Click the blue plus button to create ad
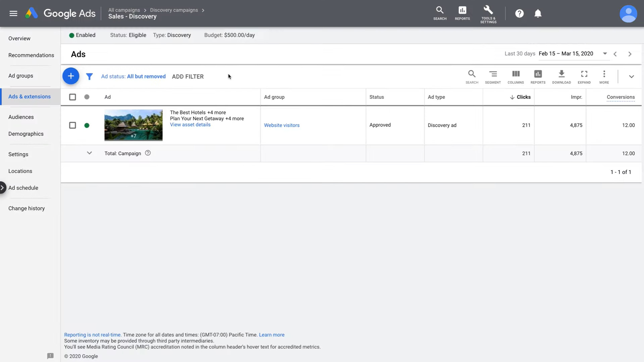The image size is (644, 362). point(70,76)
